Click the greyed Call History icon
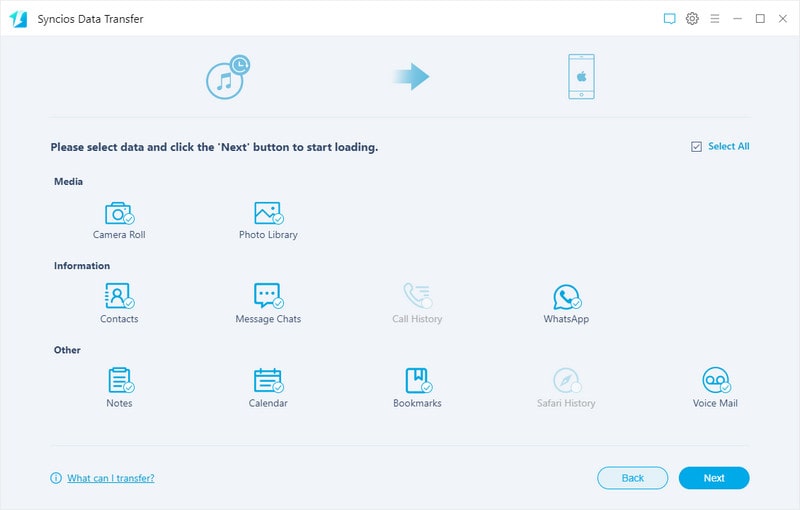Screen dimensions: 800x510 click(x=417, y=296)
